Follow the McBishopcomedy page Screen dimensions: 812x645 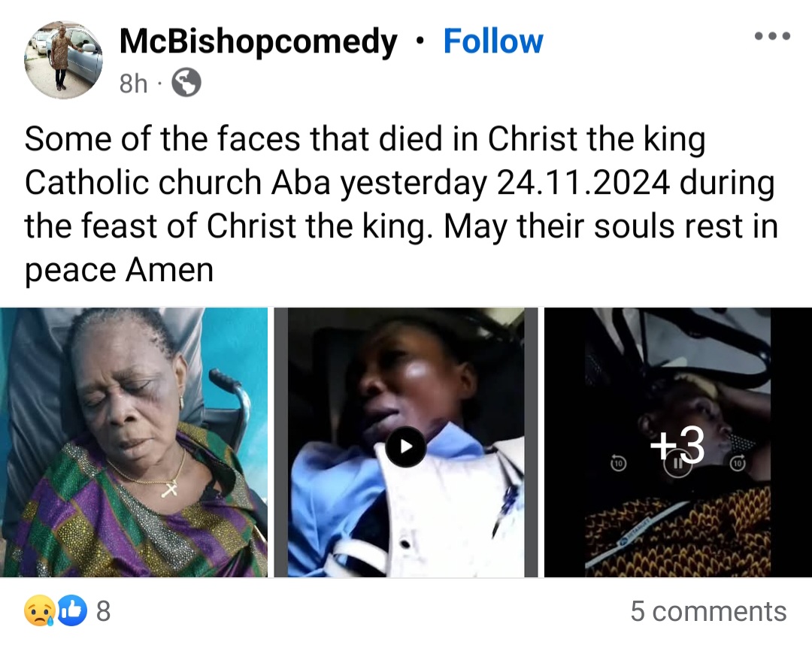click(x=492, y=41)
